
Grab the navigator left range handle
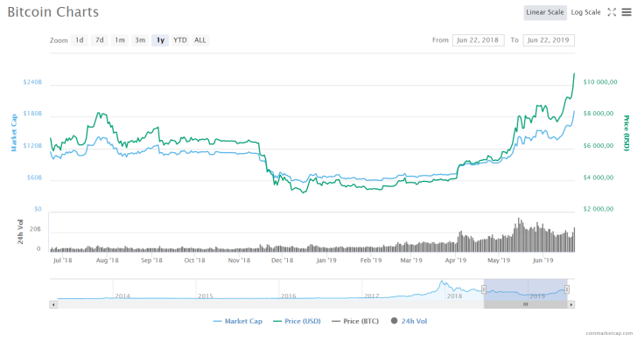tap(484, 289)
